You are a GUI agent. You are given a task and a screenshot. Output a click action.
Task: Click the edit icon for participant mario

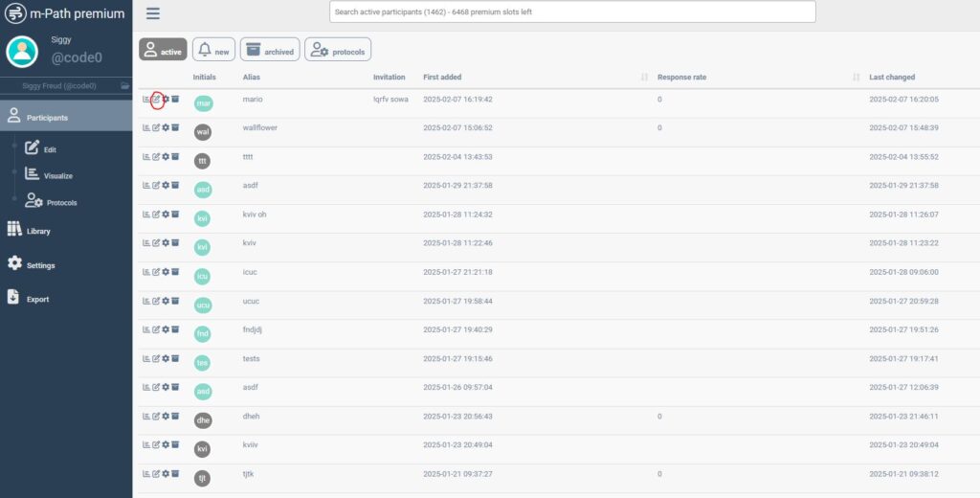[x=156, y=99]
